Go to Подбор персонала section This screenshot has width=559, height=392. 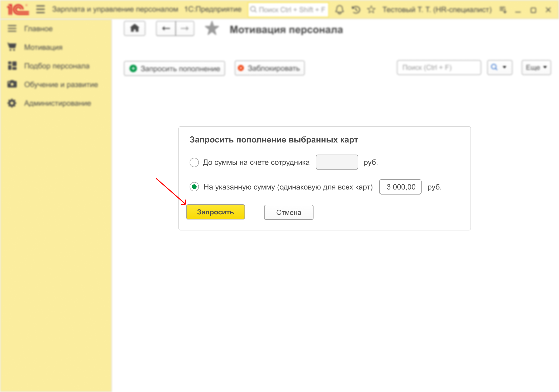tap(57, 66)
